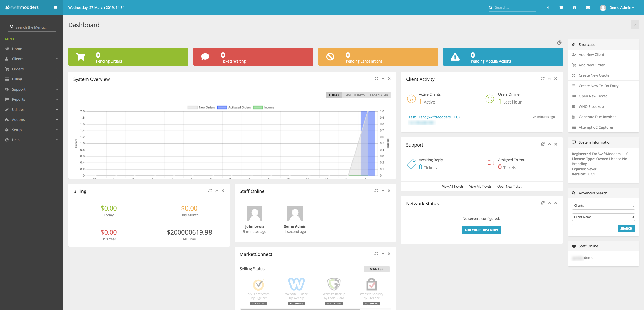This screenshot has height=310, width=644.
Task: Click the shopping cart icon in header
Action: point(561,8)
